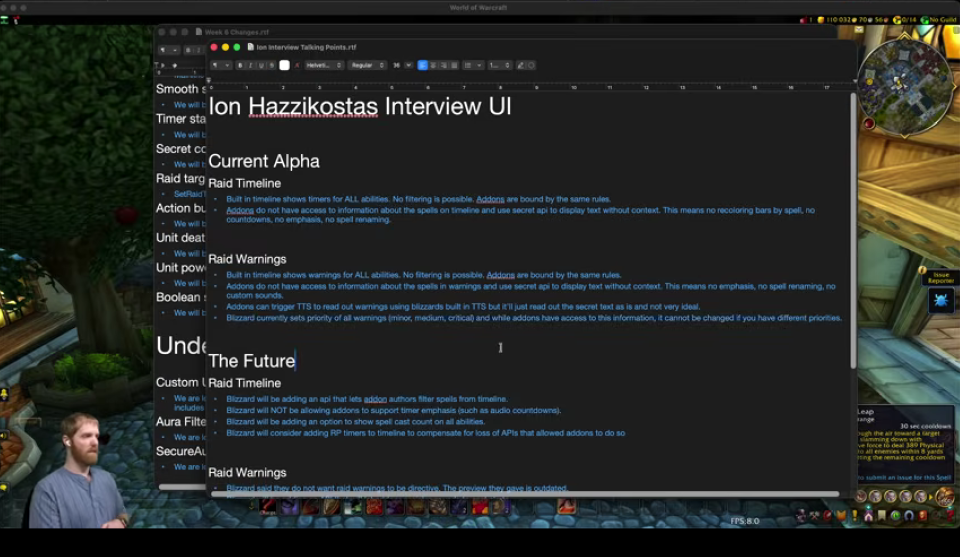Select right text alignment
Screen dimensions: 960x557
(x=444, y=65)
